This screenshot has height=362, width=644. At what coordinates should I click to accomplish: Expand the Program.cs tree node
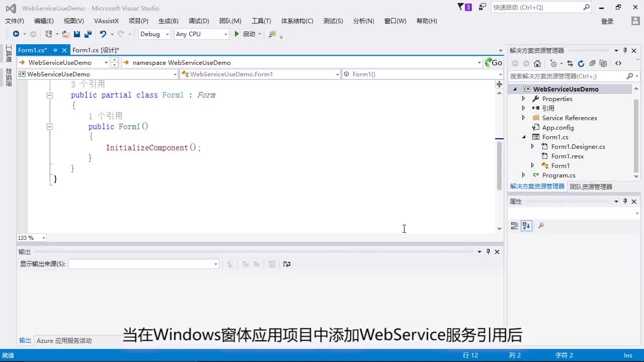(523, 175)
